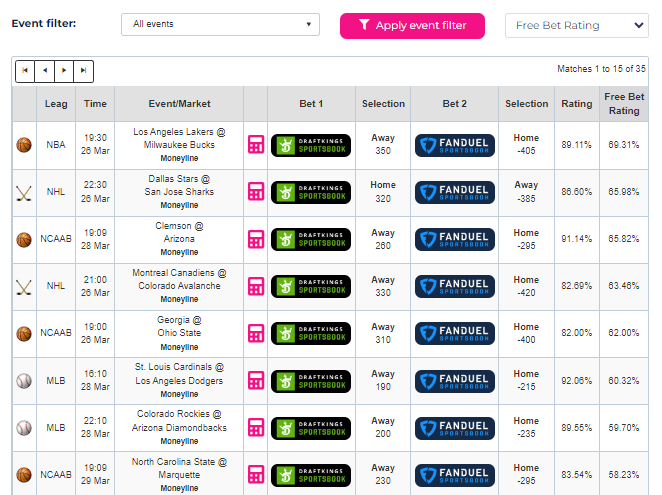The height and width of the screenshot is (495, 662).
Task: Go to the next page of matches
Action: pos(64,71)
